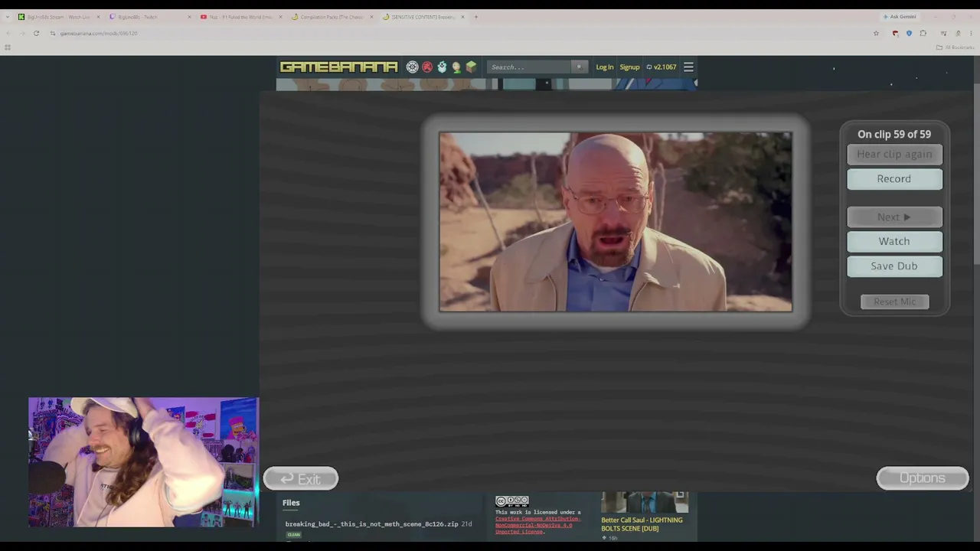Open the red circular game icon in header

427,67
